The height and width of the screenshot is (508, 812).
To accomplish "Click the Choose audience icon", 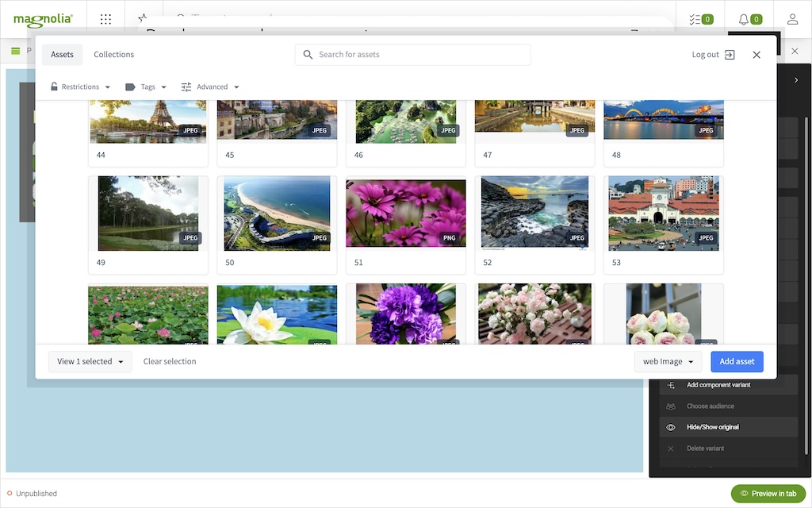I will tap(672, 406).
